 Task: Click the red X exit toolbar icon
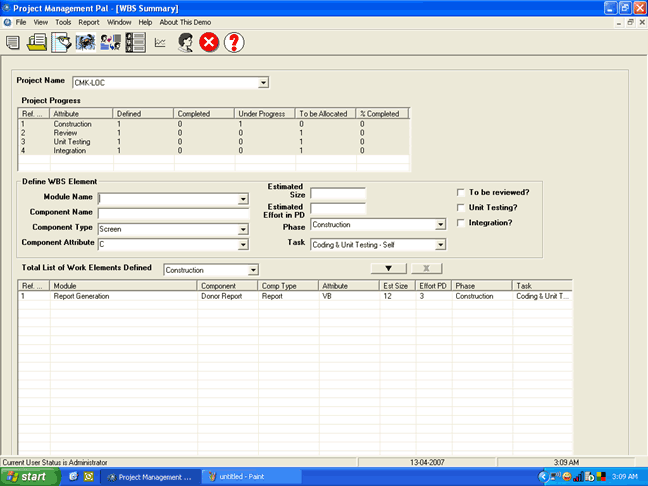point(209,42)
